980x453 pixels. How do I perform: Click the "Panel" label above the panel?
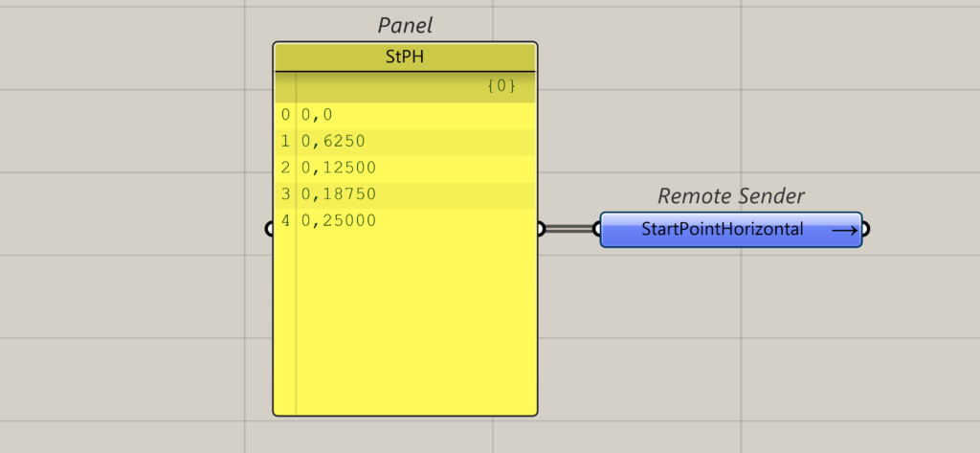pos(405,26)
